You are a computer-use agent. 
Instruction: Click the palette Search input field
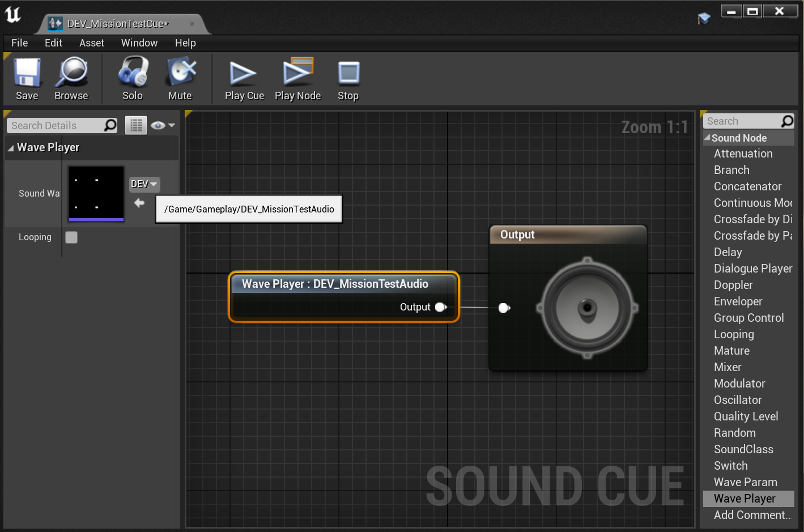point(742,121)
